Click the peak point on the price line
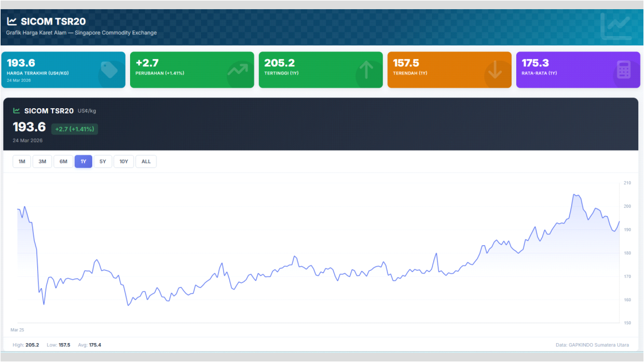The width and height of the screenshot is (644, 362). (574, 195)
